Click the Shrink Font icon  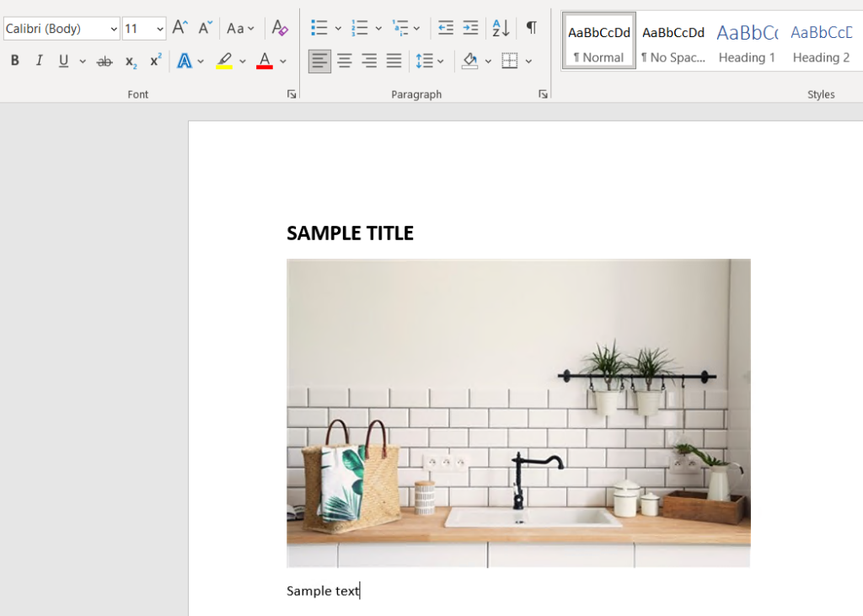pyautogui.click(x=205, y=29)
